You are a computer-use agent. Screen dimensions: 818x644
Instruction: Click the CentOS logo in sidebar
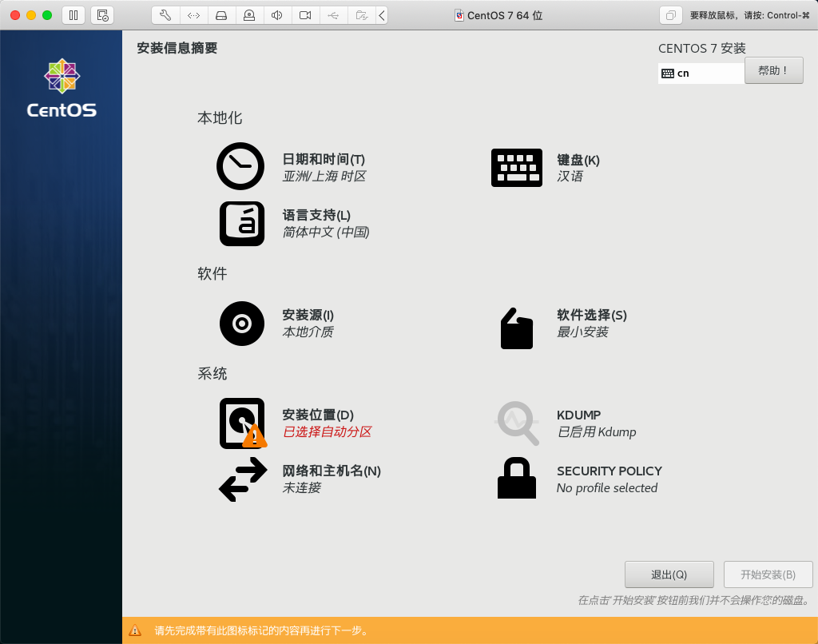click(x=62, y=88)
